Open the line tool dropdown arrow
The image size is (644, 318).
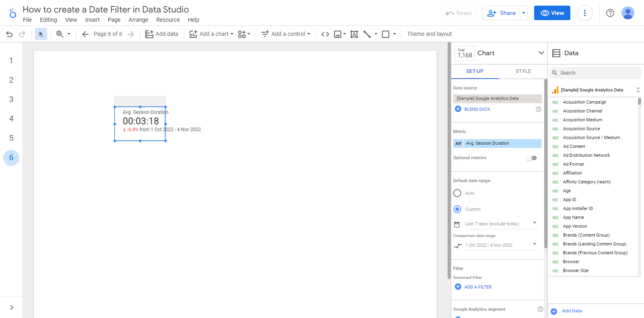pyautogui.click(x=376, y=34)
